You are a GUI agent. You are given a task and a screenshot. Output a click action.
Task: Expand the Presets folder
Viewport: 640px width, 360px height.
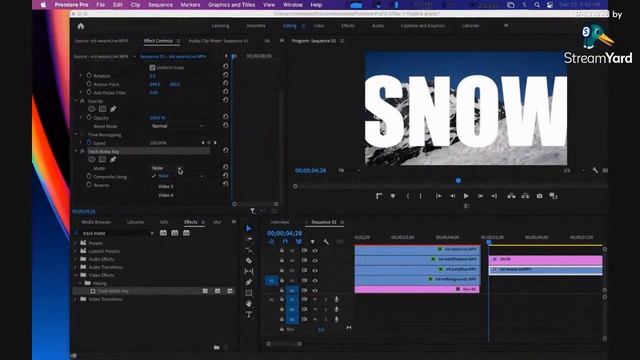(x=76, y=243)
